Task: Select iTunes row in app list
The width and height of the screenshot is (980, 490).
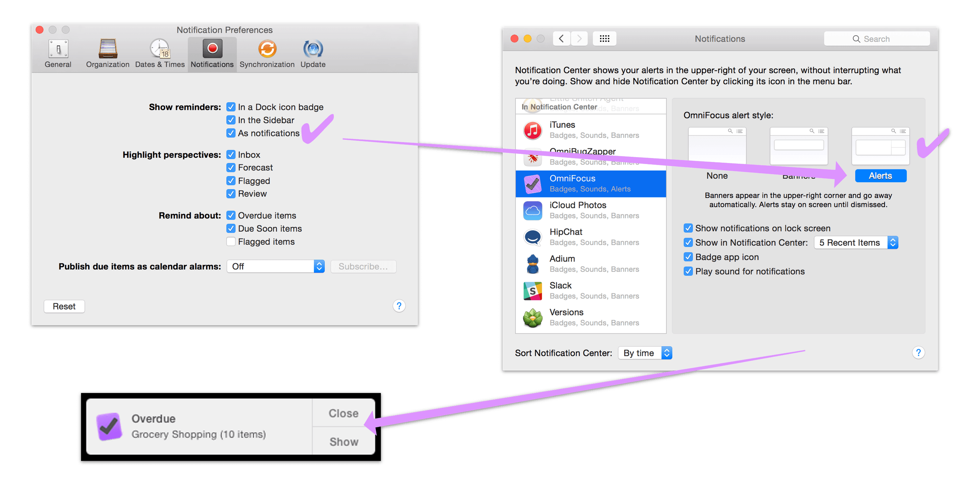Action: click(591, 130)
